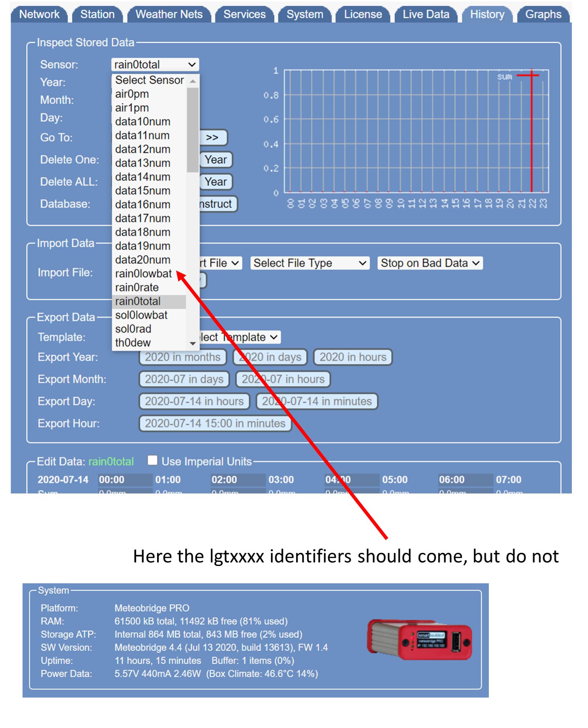Click the Database reconstruct button
This screenshot has width=588, height=728.
pos(218,204)
